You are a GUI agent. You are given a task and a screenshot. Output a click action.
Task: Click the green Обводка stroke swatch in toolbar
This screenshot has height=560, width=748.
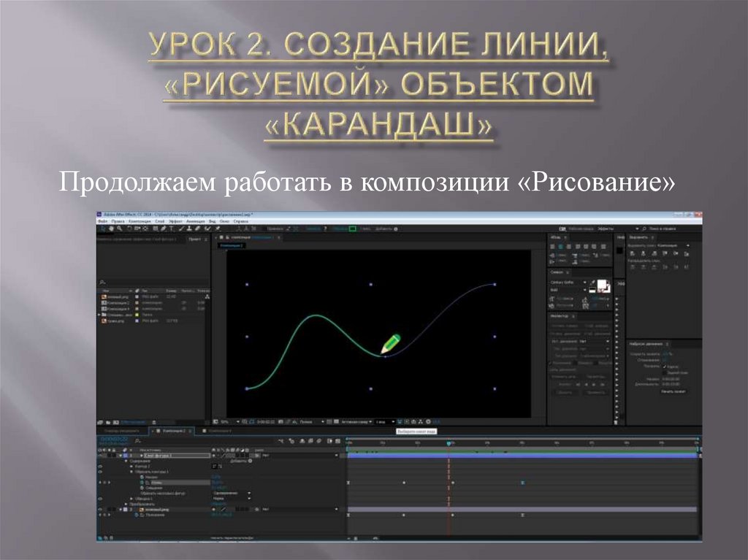click(353, 229)
